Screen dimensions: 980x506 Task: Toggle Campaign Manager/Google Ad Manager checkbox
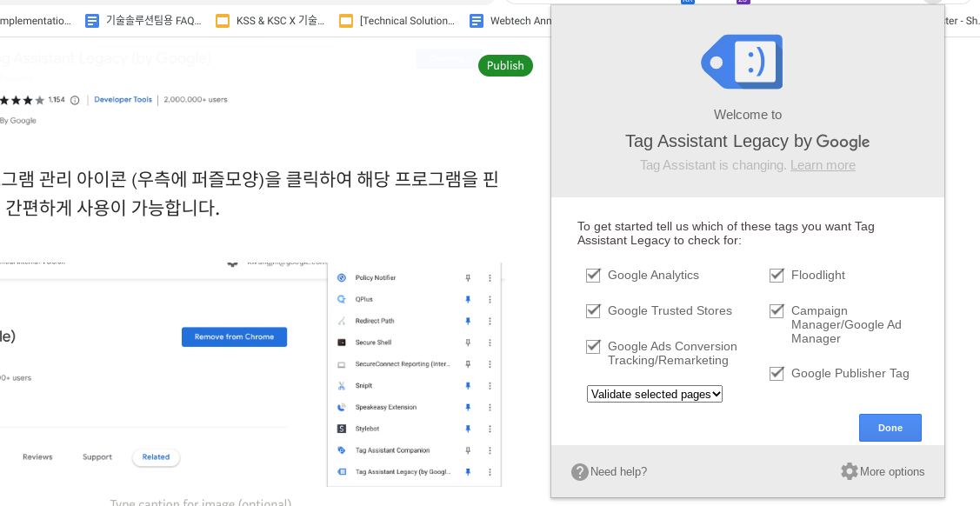click(777, 310)
